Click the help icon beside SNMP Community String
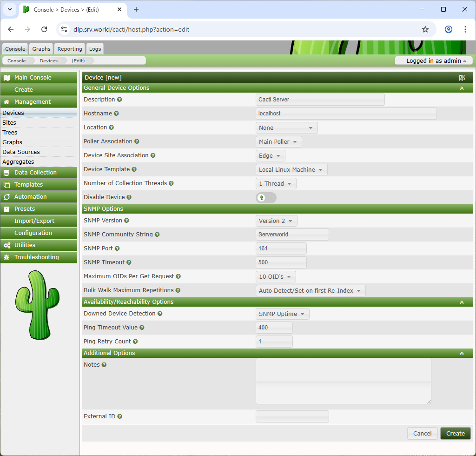Image resolution: width=476 pixels, height=456 pixels. coord(157,235)
